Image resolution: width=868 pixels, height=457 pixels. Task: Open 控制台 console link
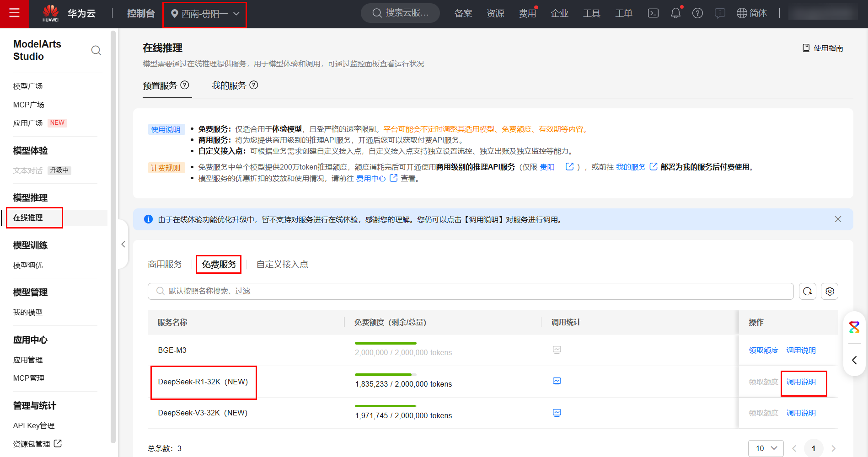coord(141,13)
